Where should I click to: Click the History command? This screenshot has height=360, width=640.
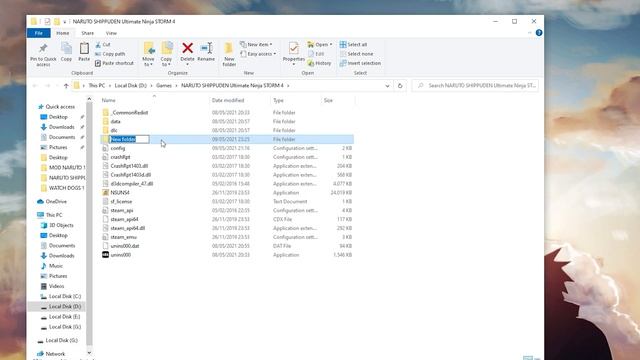pyautogui.click(x=319, y=63)
